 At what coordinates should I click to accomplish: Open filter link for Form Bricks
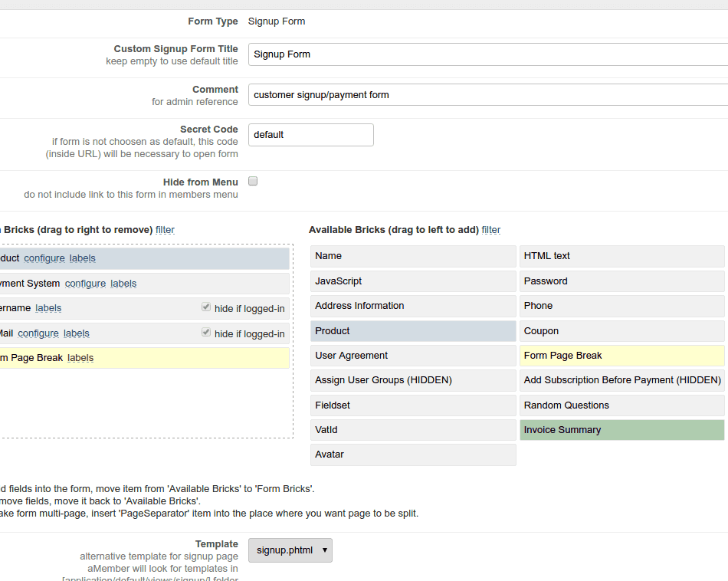pyautogui.click(x=165, y=230)
